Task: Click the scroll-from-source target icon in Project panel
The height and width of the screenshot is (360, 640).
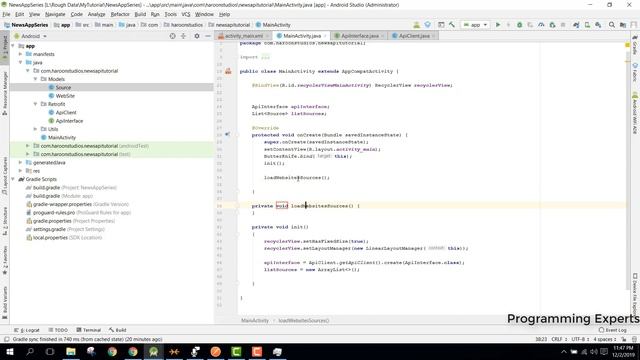Action: click(172, 36)
